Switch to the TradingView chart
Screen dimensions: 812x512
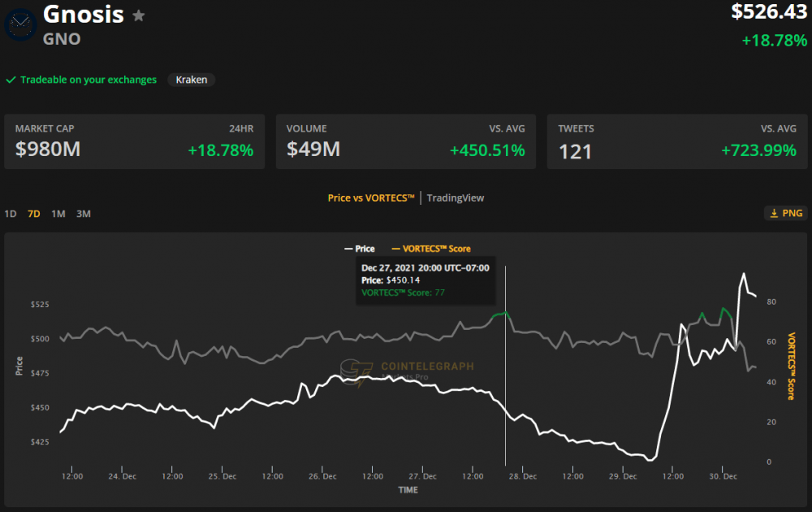point(456,198)
